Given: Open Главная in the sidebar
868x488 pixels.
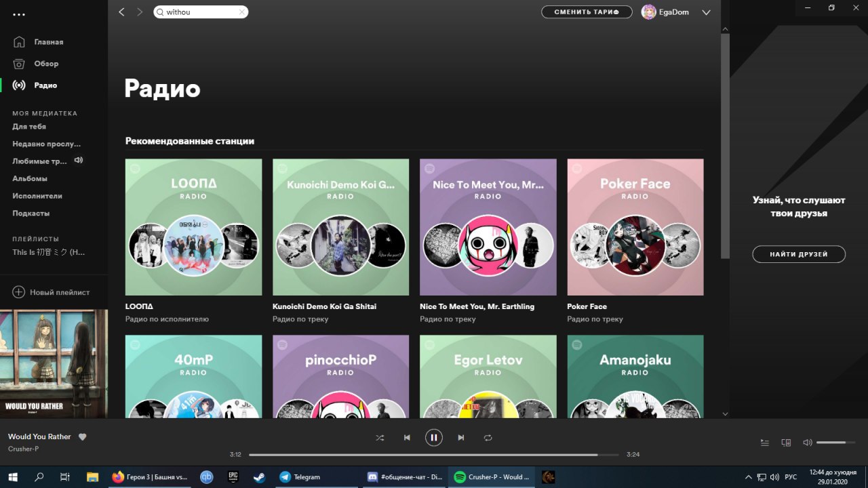Looking at the screenshot, I should coord(49,42).
